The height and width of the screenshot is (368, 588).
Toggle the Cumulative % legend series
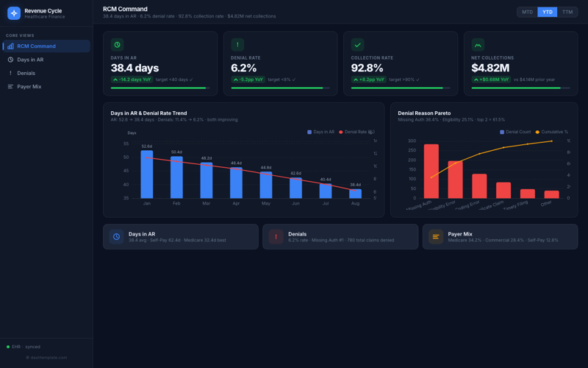[x=552, y=132]
